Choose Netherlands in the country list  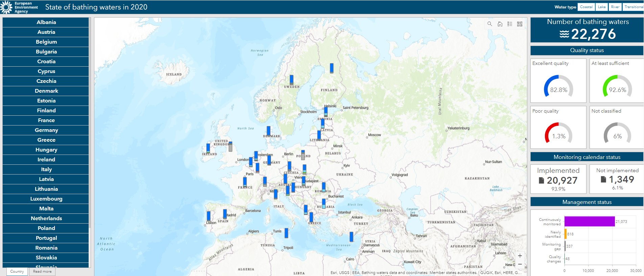(x=46, y=218)
